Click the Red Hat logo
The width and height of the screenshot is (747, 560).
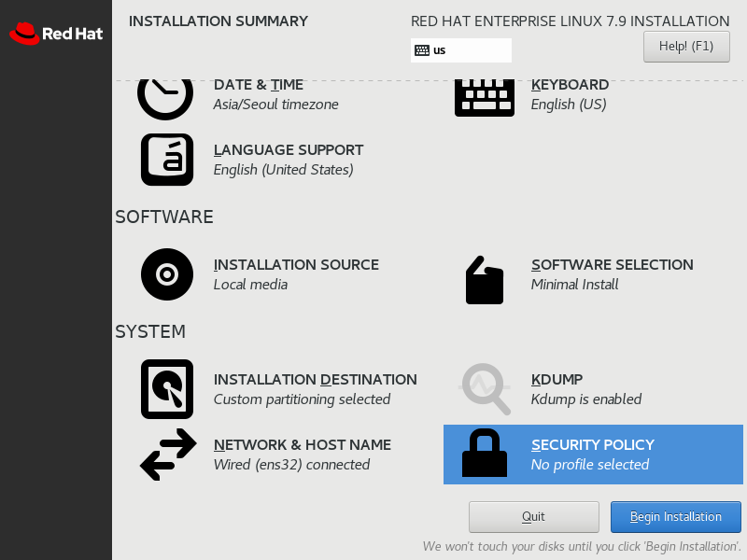pyautogui.click(x=56, y=34)
